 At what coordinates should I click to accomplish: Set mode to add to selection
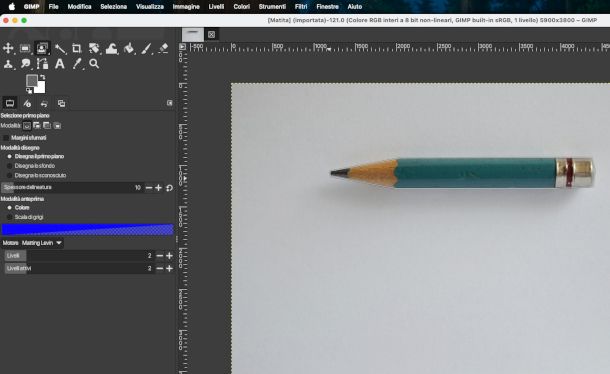pyautogui.click(x=37, y=126)
